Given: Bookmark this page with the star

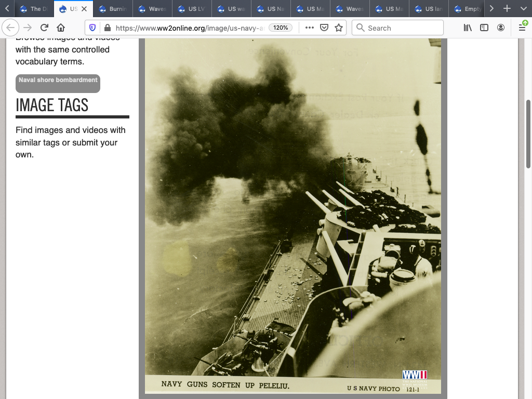Looking at the screenshot, I should [339, 28].
